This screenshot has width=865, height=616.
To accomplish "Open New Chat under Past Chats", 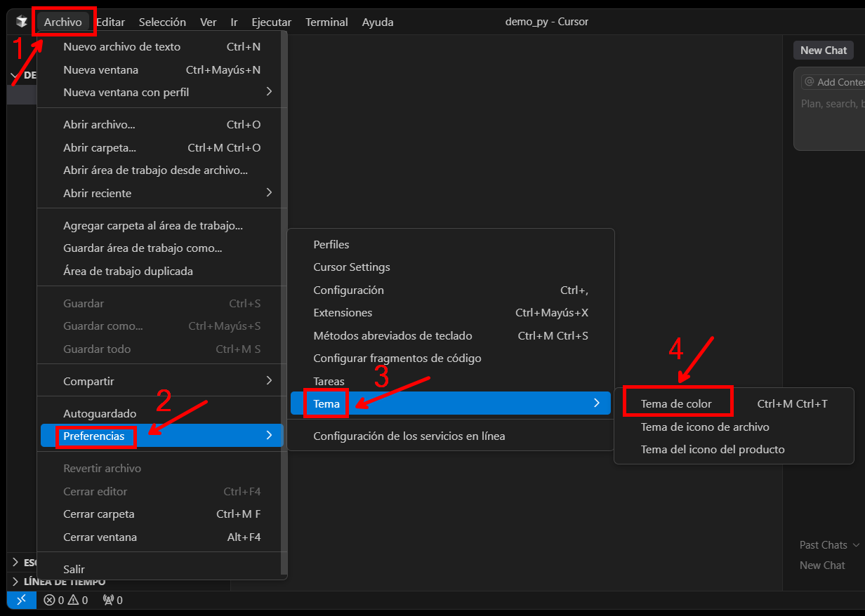I will [x=822, y=565].
